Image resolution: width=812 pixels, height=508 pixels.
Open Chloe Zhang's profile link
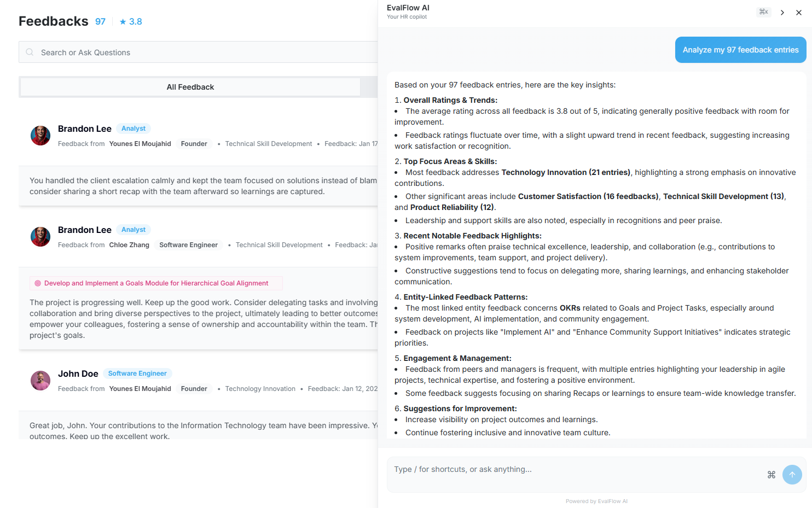pyautogui.click(x=129, y=245)
